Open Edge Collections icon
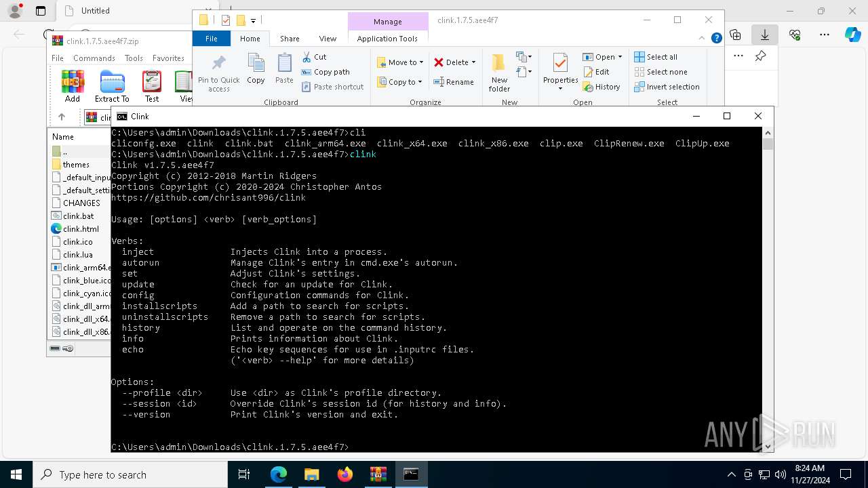This screenshot has width=868, height=488. coord(736,35)
